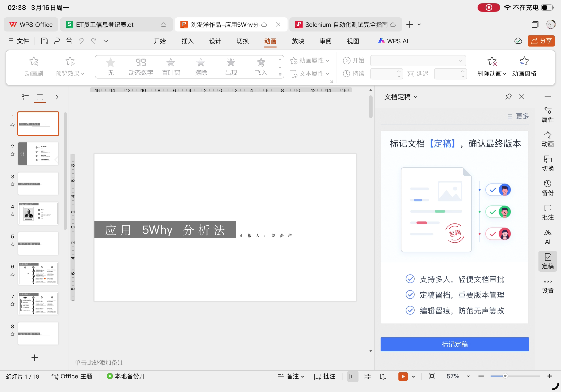The image size is (561, 392).
Task: Open the animation pane (动画窗格)
Action: click(x=524, y=66)
